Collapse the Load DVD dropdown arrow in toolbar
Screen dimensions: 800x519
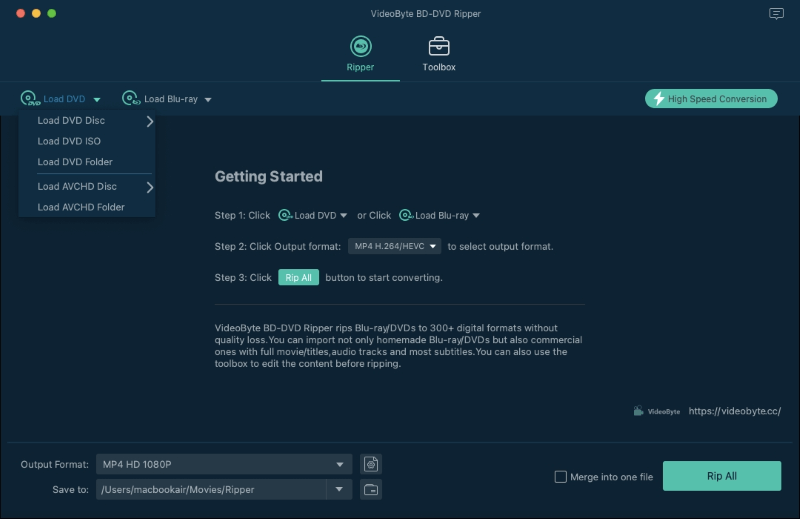click(x=97, y=100)
